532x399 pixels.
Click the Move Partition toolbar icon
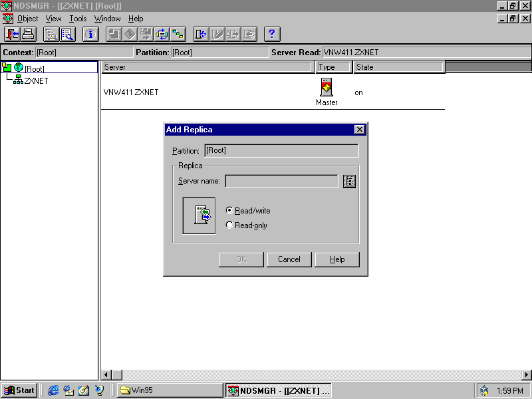146,35
